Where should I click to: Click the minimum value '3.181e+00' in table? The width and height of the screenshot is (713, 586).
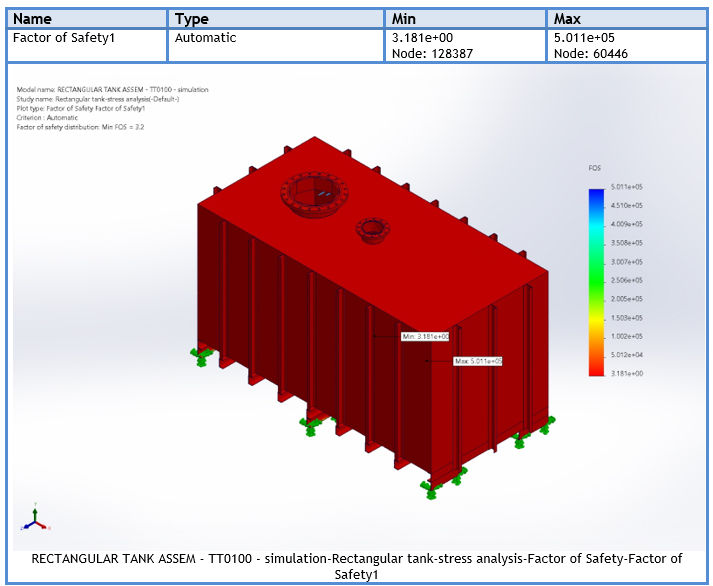[422, 38]
